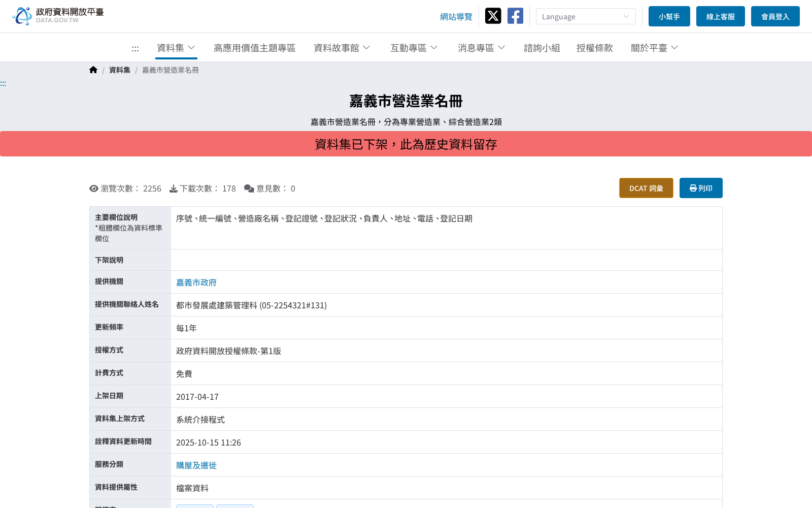Click the 政府資料開放授權條款-第1版 value

point(228,351)
